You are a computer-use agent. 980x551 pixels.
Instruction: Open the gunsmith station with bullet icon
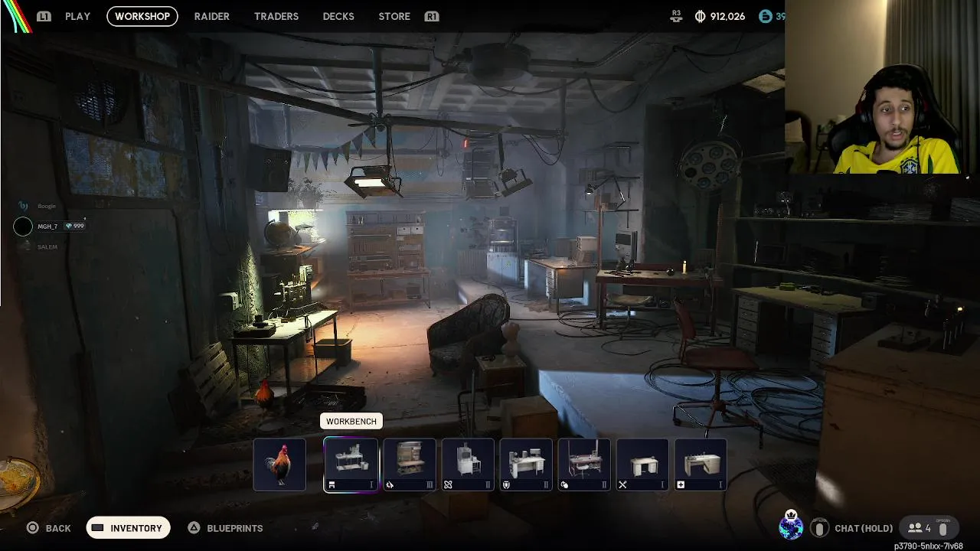coord(410,465)
